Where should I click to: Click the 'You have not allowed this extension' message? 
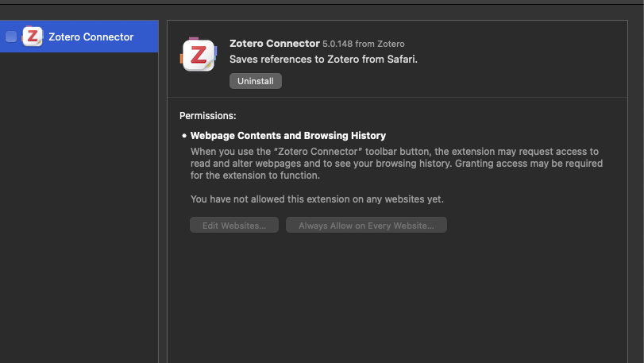pos(317,199)
